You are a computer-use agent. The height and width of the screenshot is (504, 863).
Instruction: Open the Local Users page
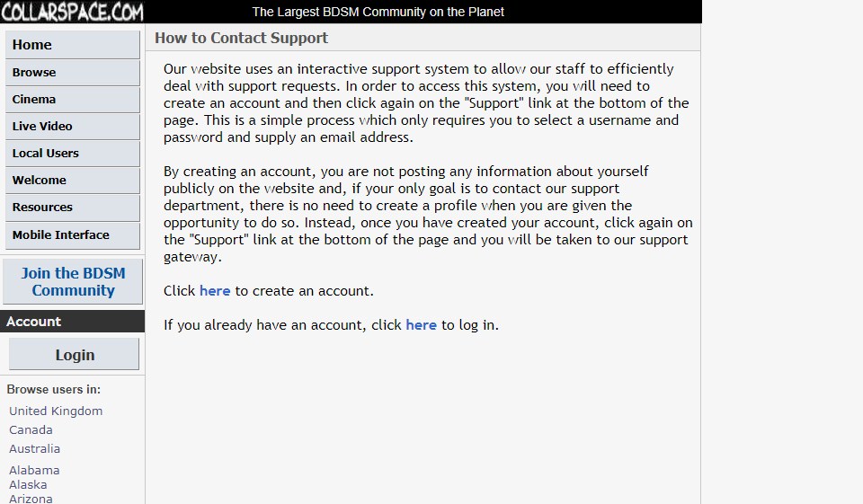tap(73, 154)
